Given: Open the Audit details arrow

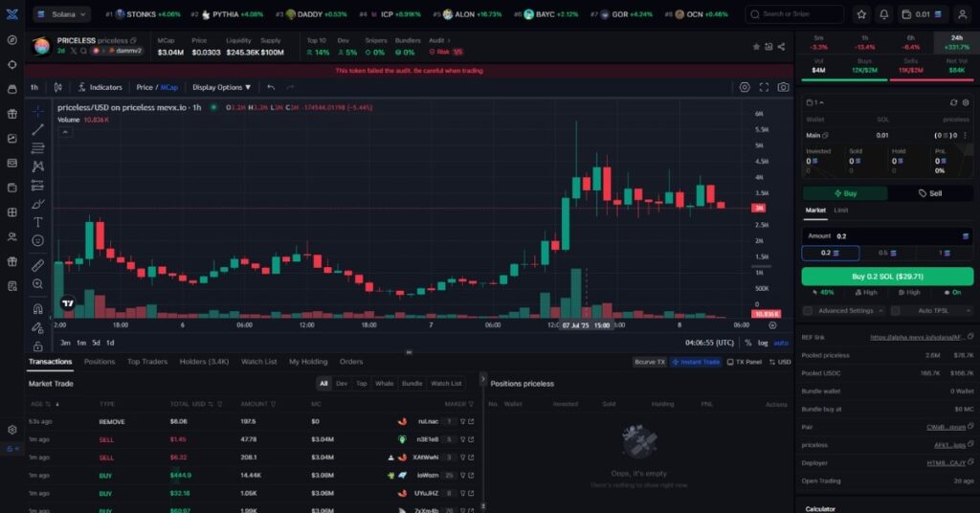Looking at the screenshot, I should tap(449, 40).
